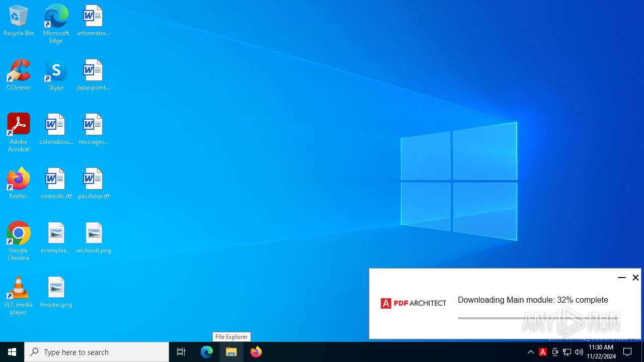Viewport: 644px width, 362px height.
Task: Open the Recycle Bin desktop icon
Action: coord(19,21)
